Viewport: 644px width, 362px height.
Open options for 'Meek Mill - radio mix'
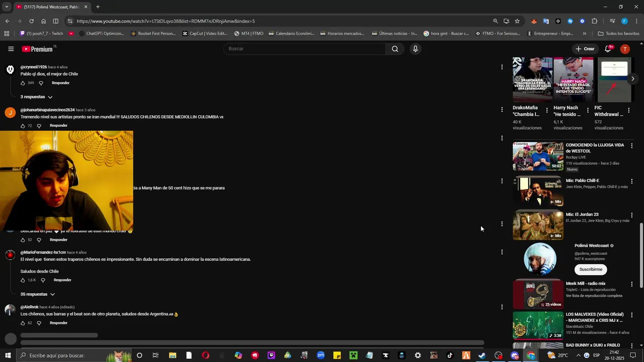632,284
